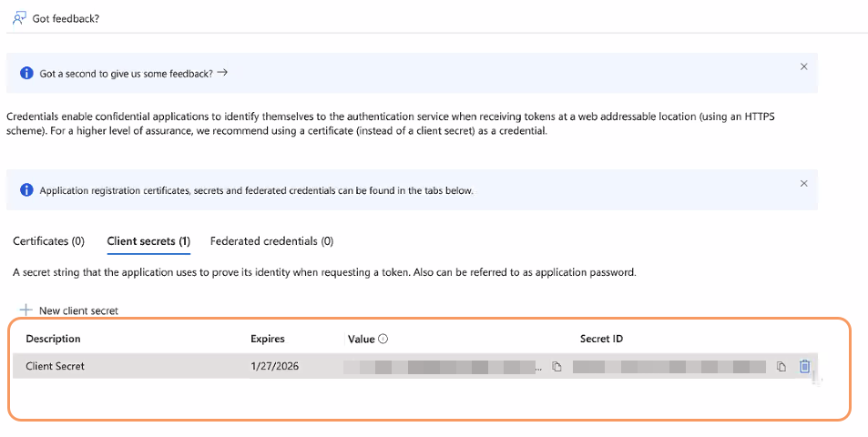868x437 pixels.
Task: Dismiss the feedback survey banner
Action: tap(803, 66)
